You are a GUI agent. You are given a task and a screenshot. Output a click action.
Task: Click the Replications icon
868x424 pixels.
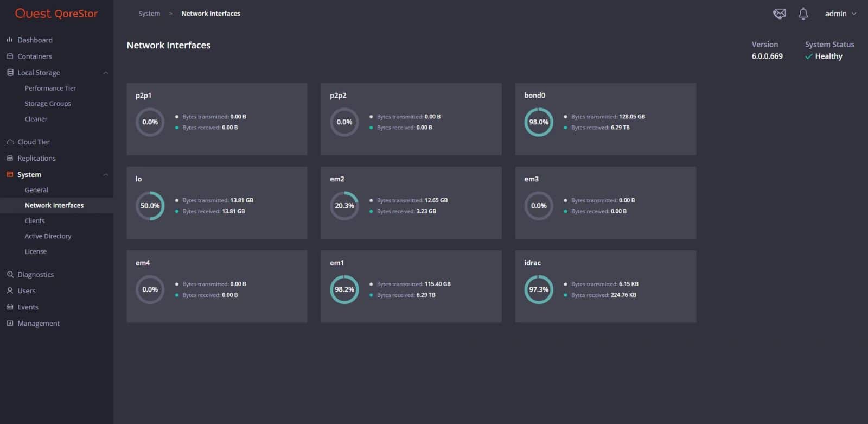10,158
